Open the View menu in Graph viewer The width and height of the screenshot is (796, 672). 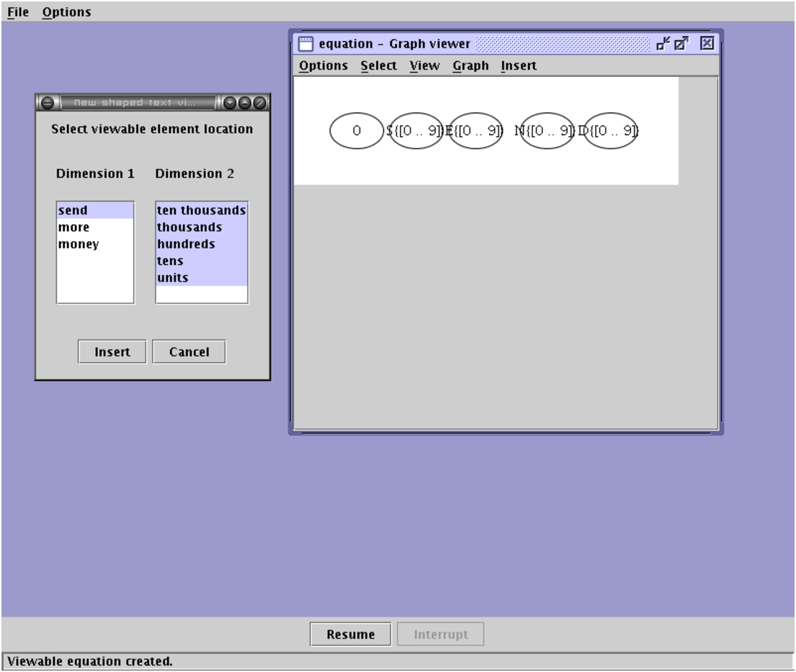click(x=424, y=66)
